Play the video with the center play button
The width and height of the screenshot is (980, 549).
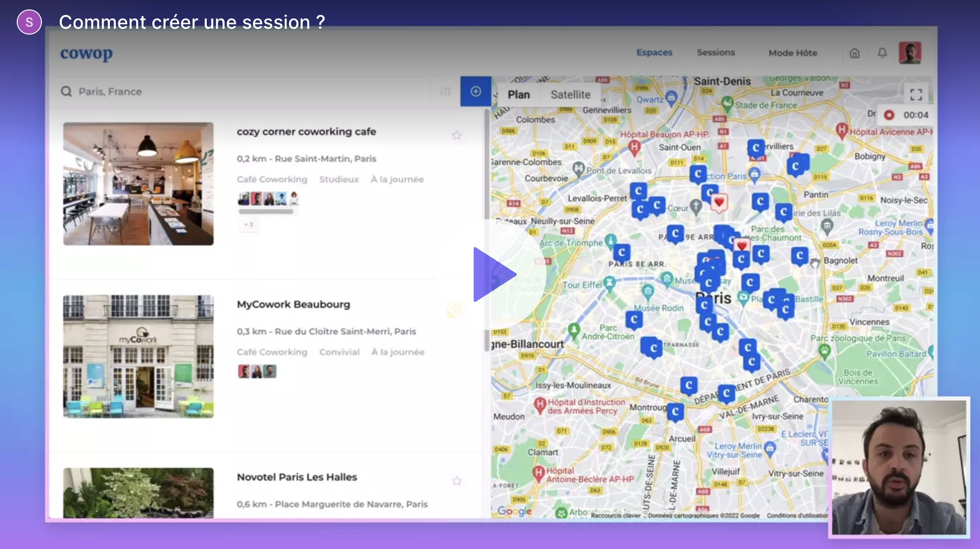[x=494, y=274]
